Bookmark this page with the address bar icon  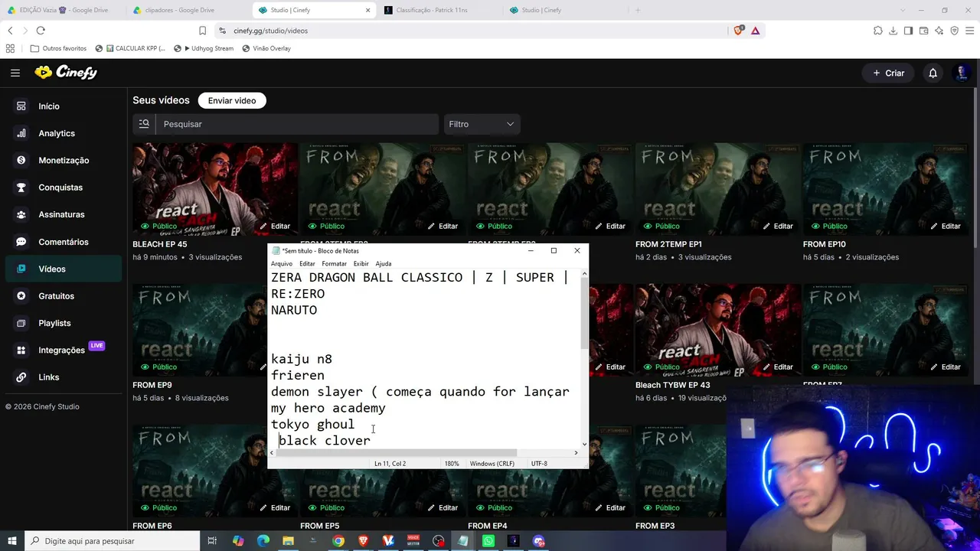coord(202,31)
